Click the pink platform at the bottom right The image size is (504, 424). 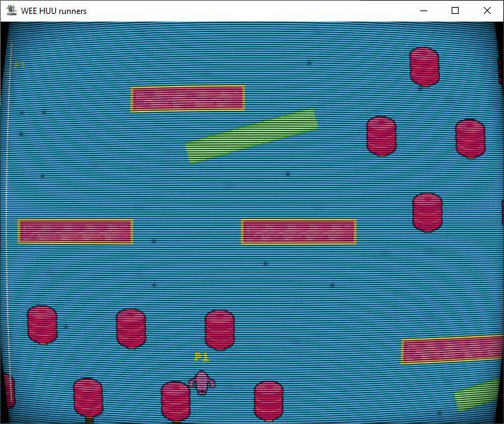pyautogui.click(x=452, y=350)
